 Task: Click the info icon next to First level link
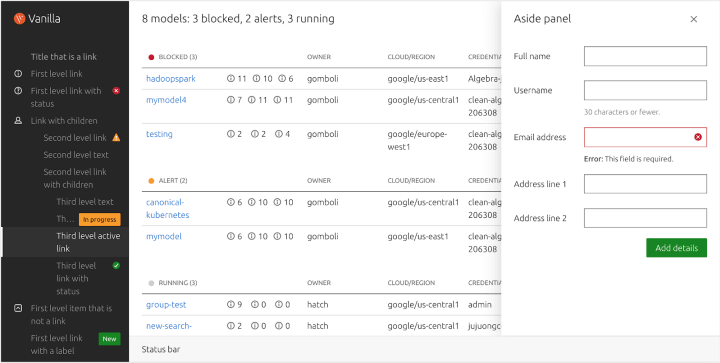coord(18,73)
